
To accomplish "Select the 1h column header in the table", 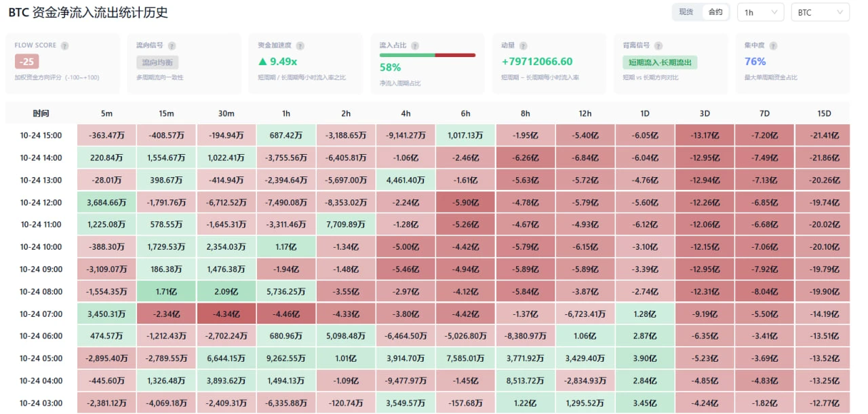I will (x=286, y=113).
